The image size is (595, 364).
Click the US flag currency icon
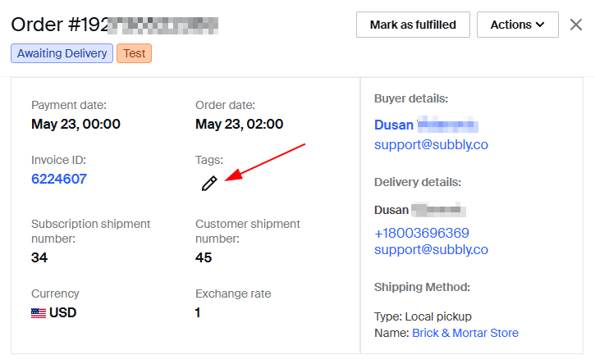[39, 313]
